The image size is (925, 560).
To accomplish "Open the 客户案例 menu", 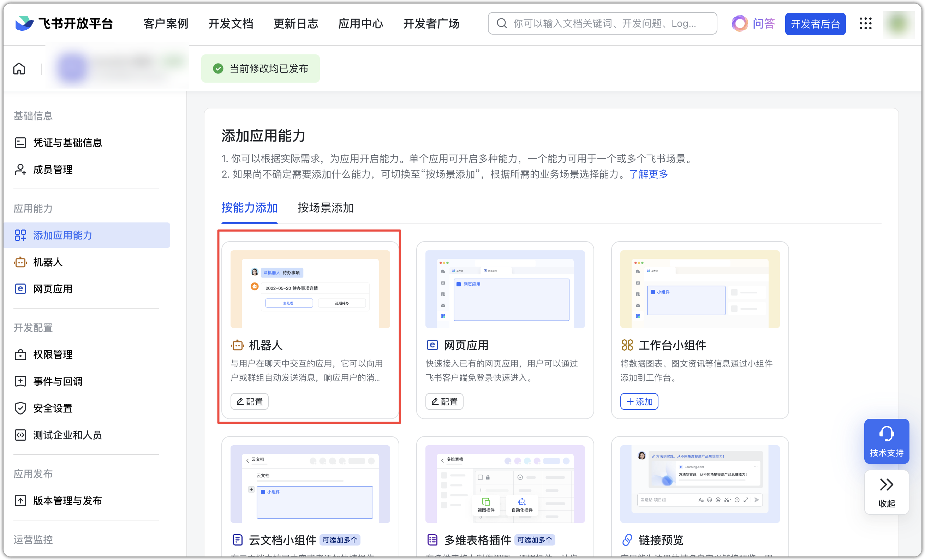I will point(166,24).
